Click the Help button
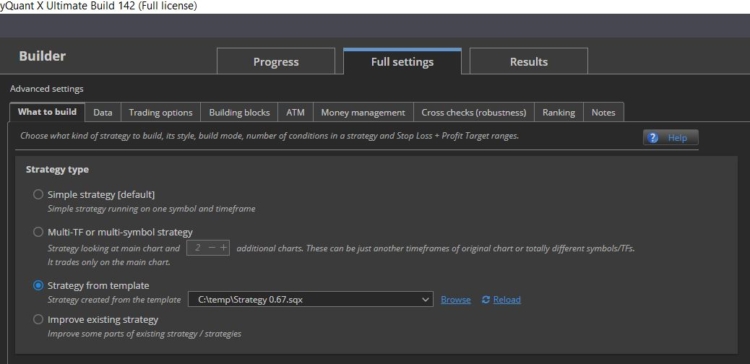This screenshot has height=364, width=750. [671, 137]
